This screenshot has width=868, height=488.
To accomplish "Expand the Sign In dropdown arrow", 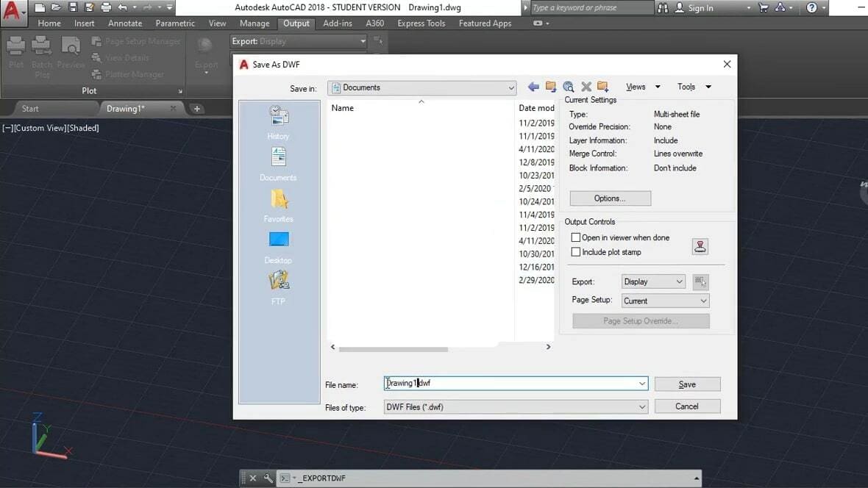I will click(x=748, y=8).
